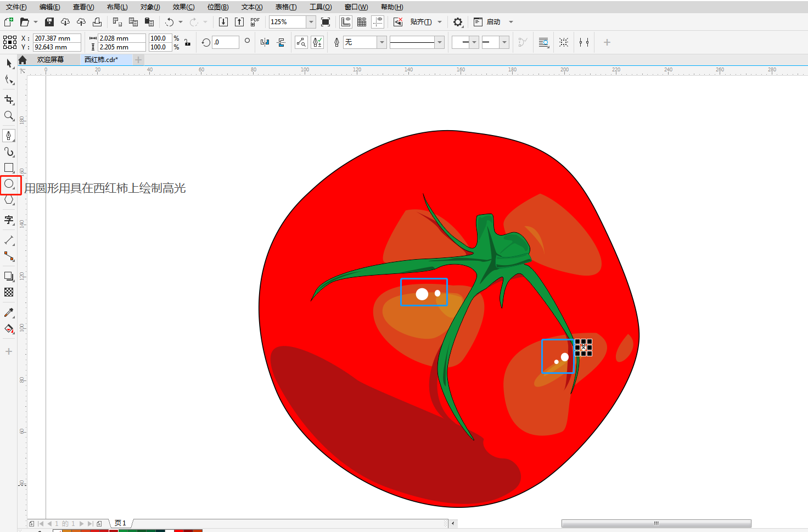Toggle show rulers button
The height and width of the screenshot is (532, 808).
pos(346,22)
